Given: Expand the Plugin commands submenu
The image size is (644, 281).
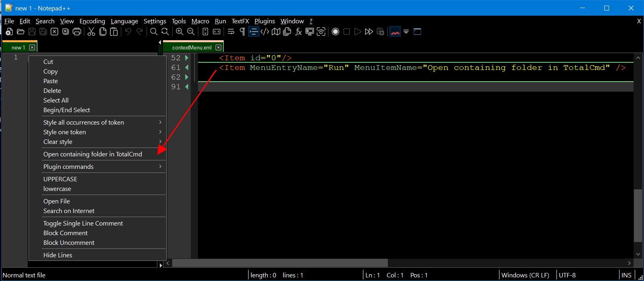Looking at the screenshot, I should (x=97, y=167).
